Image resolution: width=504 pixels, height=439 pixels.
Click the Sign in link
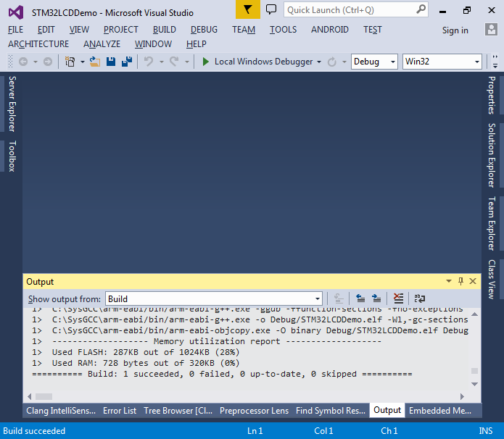pyautogui.click(x=455, y=30)
